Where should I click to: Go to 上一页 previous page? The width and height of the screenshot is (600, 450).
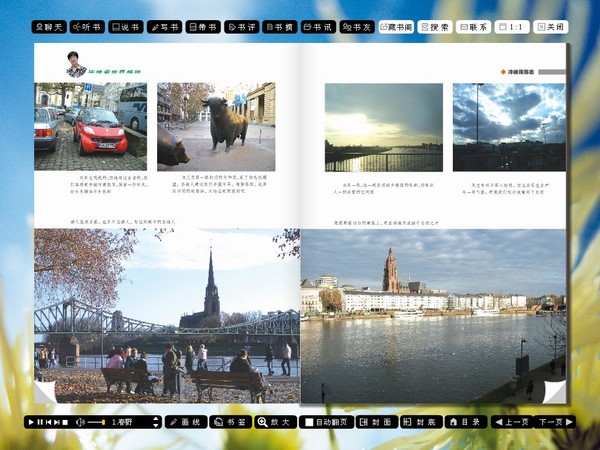512,422
